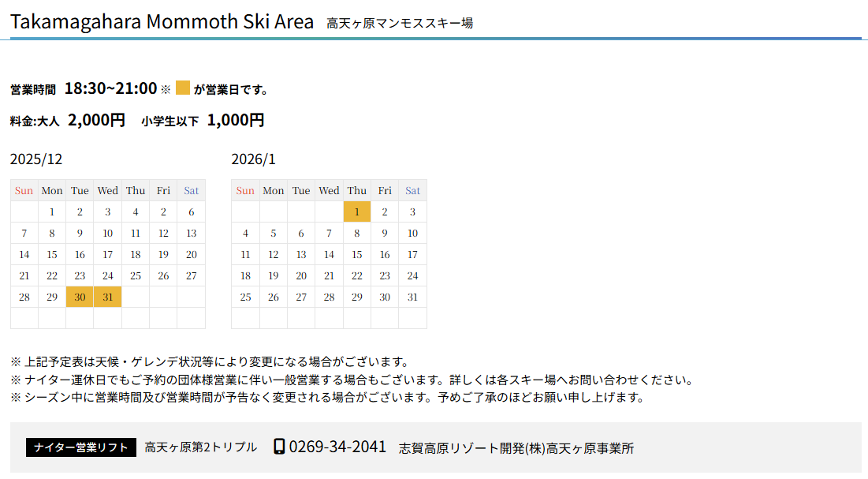The height and width of the screenshot is (479, 868).
Task: Click the adult price 2,000円
Action: pos(96,120)
